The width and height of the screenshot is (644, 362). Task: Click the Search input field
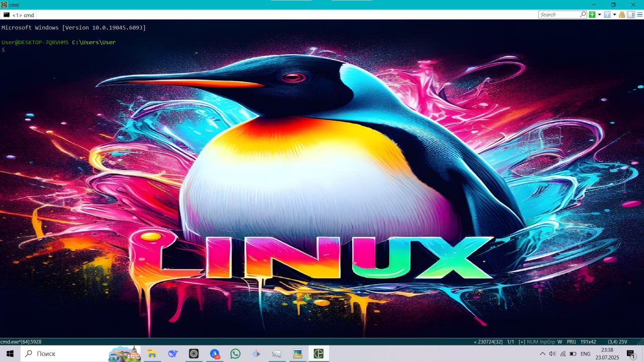558,15
